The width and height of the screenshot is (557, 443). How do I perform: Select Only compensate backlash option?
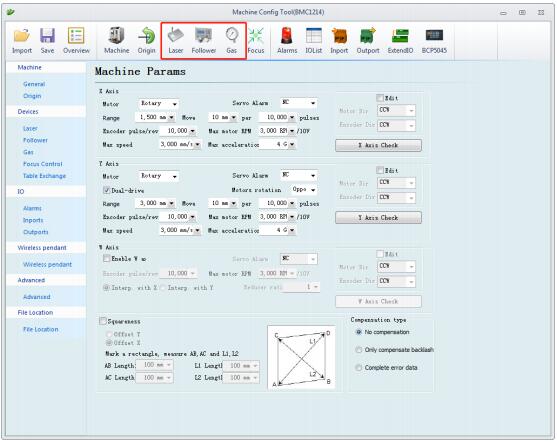click(x=359, y=350)
